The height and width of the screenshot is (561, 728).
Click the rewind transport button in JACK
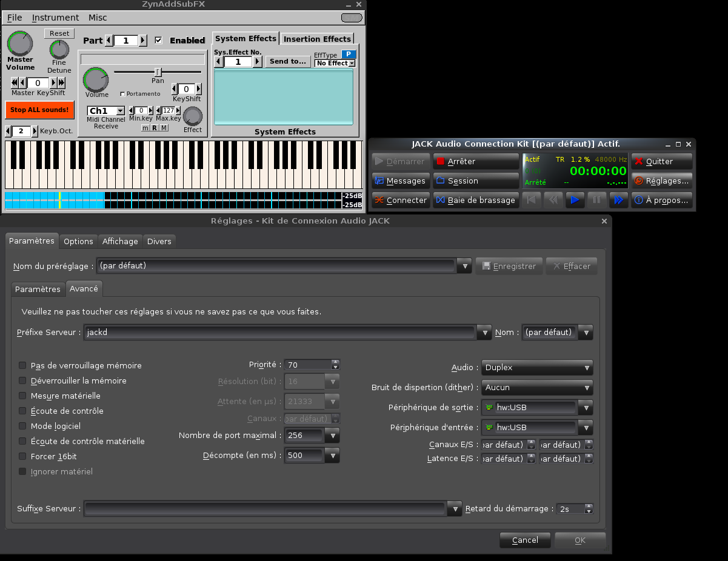[x=553, y=200]
